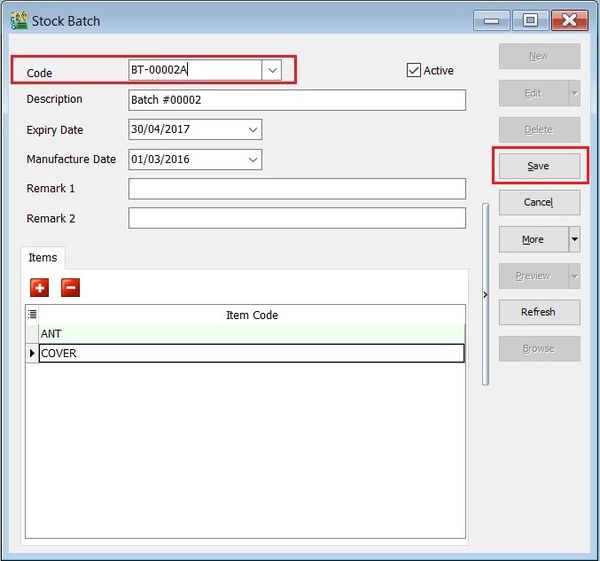Click the current row indicator arrow
The height and width of the screenshot is (561, 600).
(32, 353)
